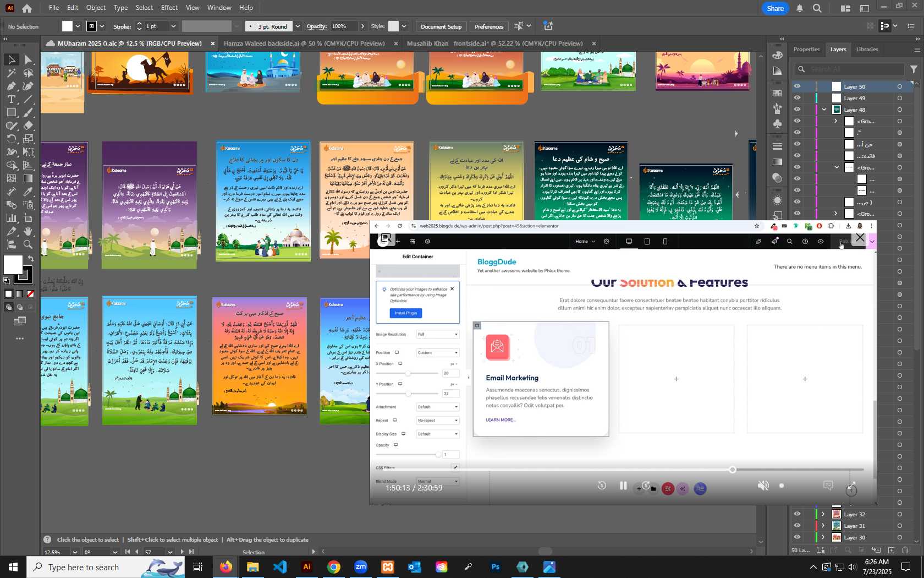Click the video progress slider knob

(733, 470)
